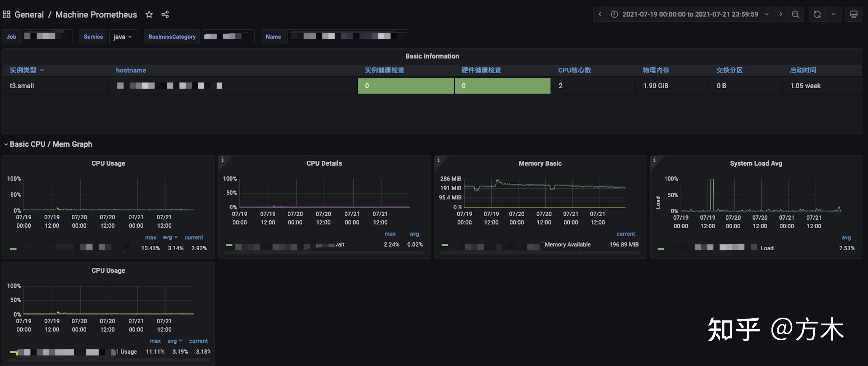Toggle the '1 Usage' legend series
The width and height of the screenshot is (868, 366).
click(126, 351)
